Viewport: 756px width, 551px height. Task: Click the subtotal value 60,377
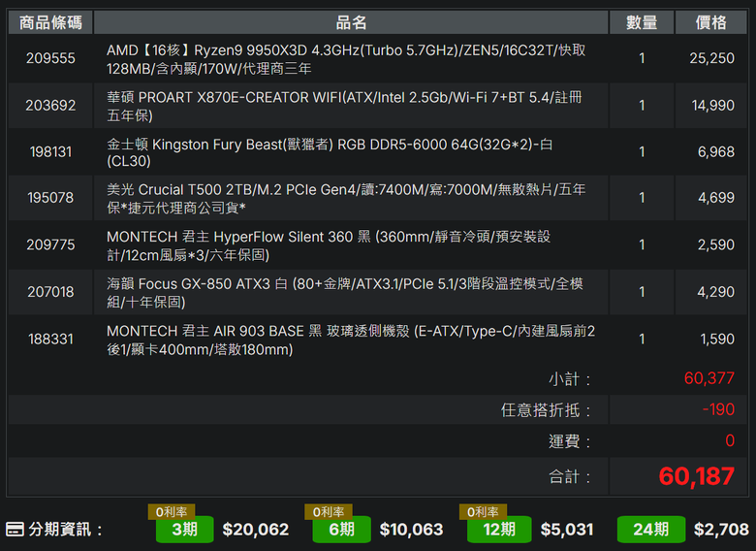coord(709,378)
